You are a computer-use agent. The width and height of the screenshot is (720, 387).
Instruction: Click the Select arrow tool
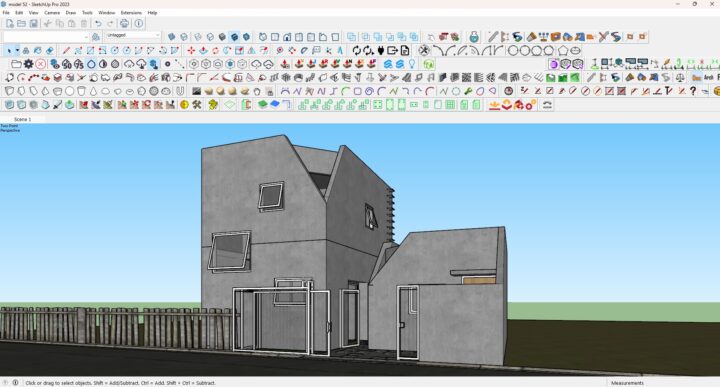10,50
